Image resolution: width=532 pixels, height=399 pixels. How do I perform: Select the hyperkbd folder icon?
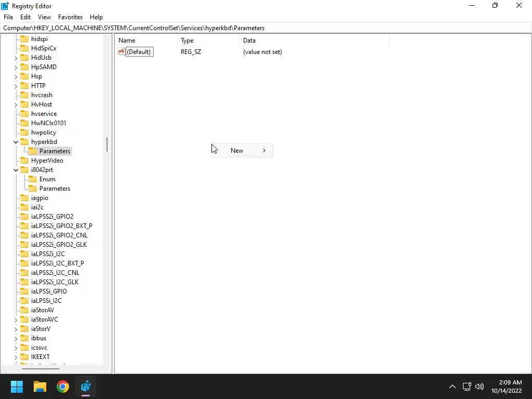tap(24, 141)
